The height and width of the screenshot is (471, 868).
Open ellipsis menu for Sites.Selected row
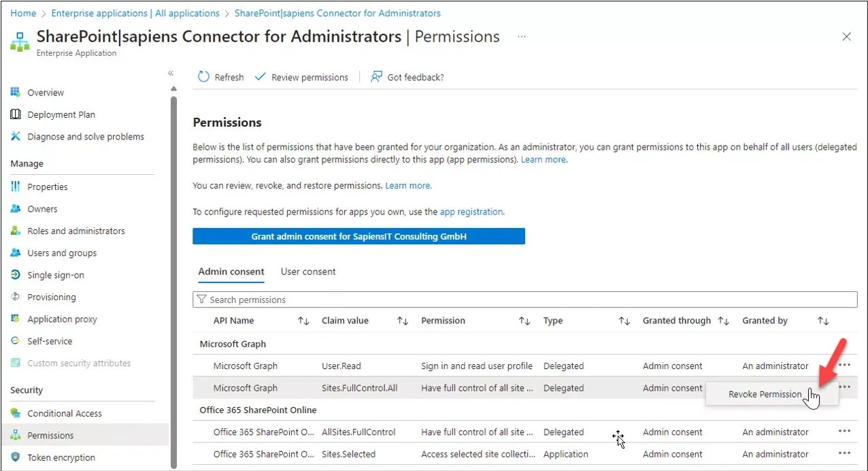pos(845,453)
